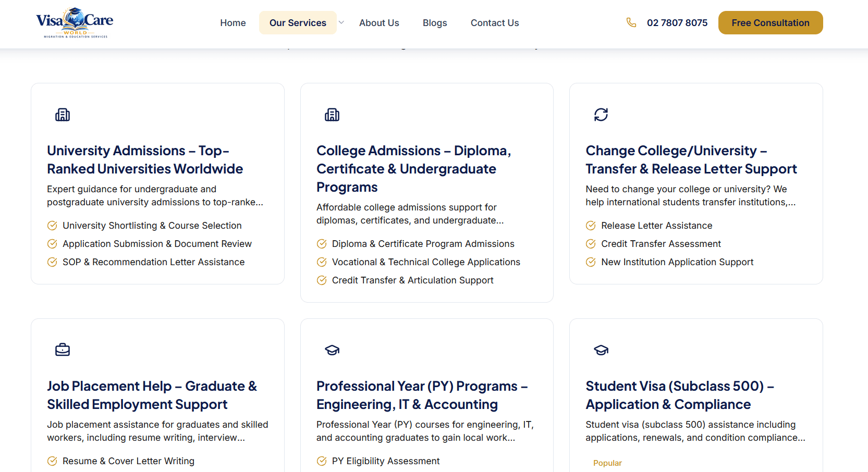Screen dimensions: 868x472
Task: Click 'Application Submission & Document Review' text
Action: tap(157, 244)
